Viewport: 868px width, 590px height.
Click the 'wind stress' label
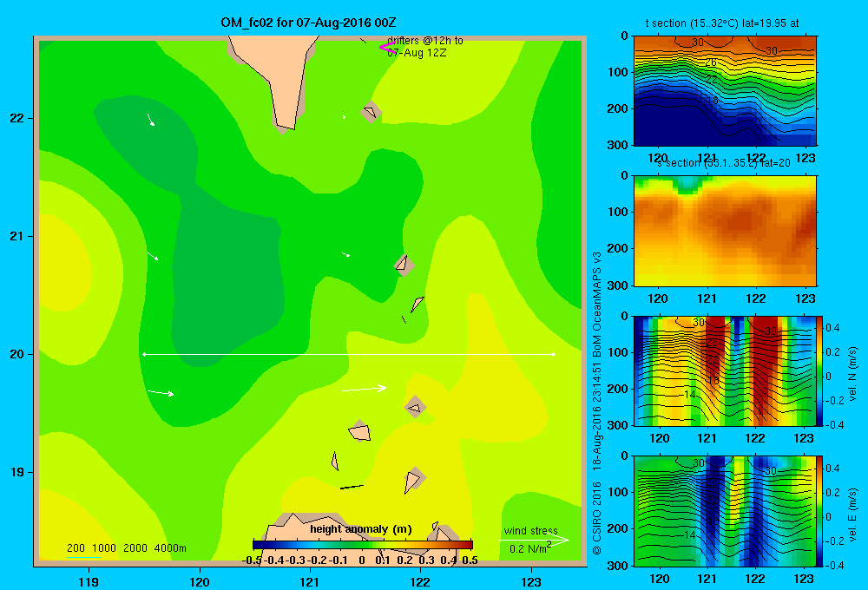click(x=530, y=530)
